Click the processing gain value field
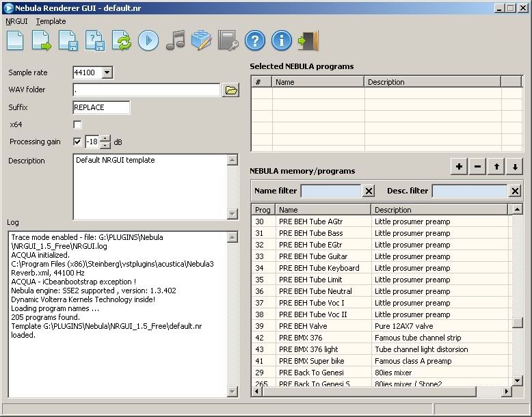The width and height of the screenshot is (532, 417). (x=92, y=142)
